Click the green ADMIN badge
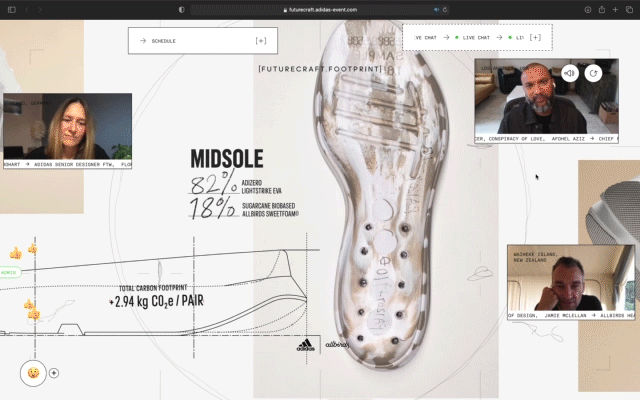 pyautogui.click(x=10, y=272)
